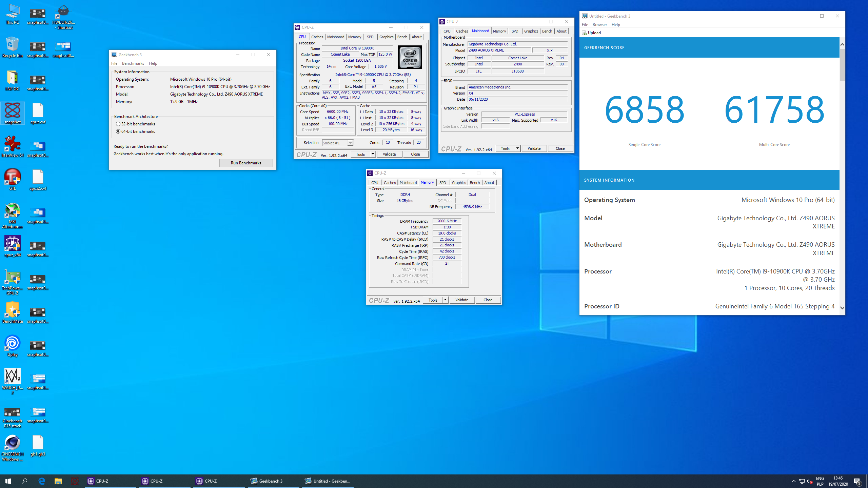Open the Windows Start menu
Screen dimensions: 868x488
[8, 481]
